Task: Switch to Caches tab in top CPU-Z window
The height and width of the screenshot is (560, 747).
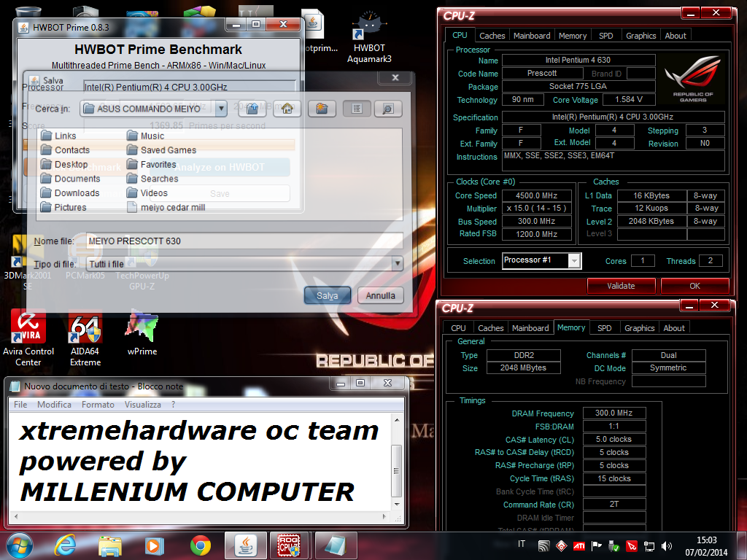Action: click(x=492, y=36)
